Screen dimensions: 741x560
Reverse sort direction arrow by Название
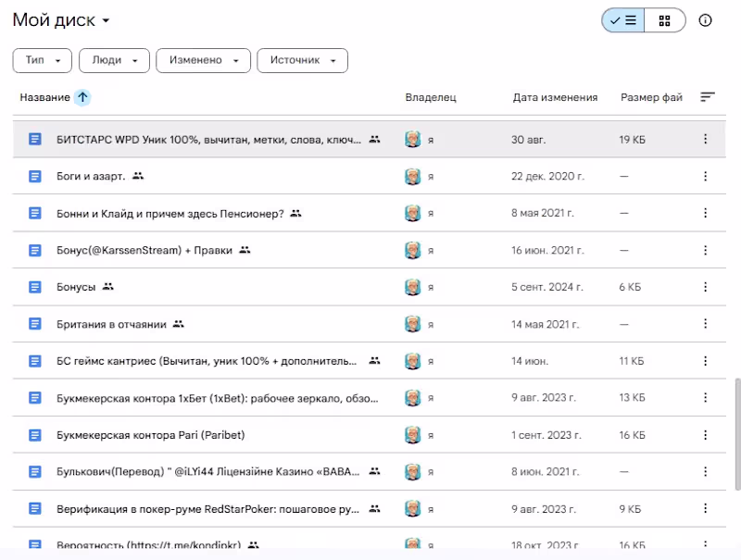pos(82,97)
